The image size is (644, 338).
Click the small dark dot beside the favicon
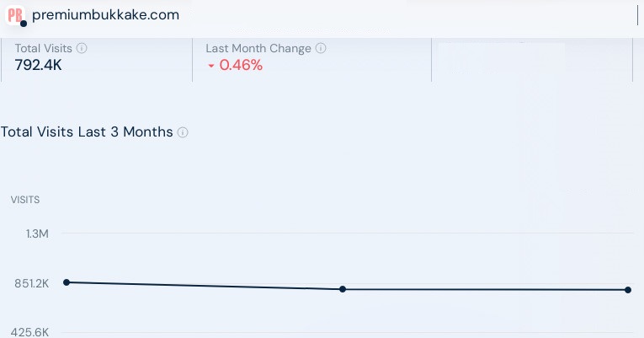(24, 24)
